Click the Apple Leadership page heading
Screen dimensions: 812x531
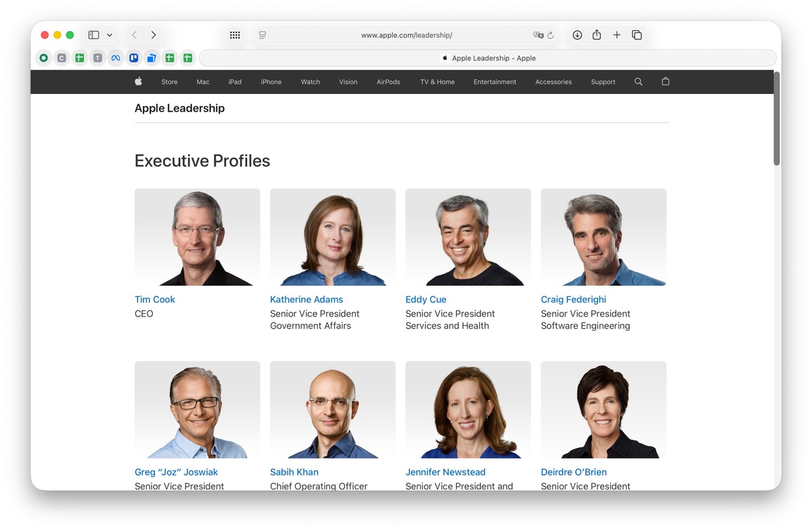pos(179,108)
